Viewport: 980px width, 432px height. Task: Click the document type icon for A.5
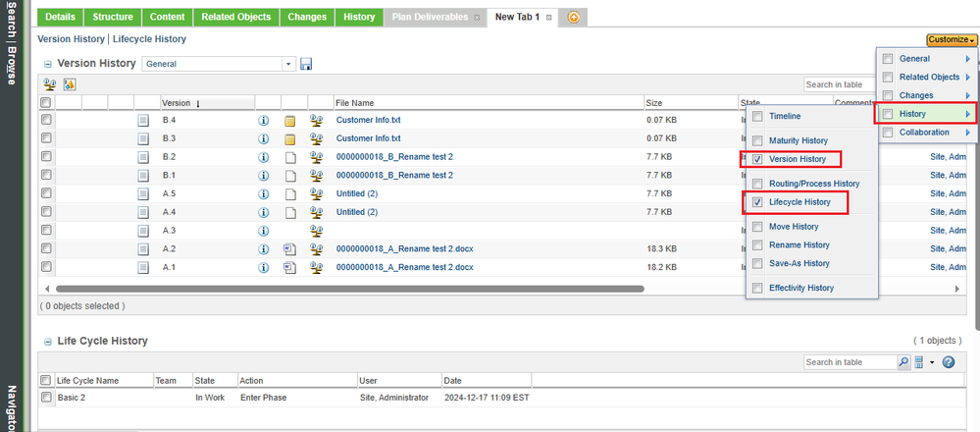point(143,193)
